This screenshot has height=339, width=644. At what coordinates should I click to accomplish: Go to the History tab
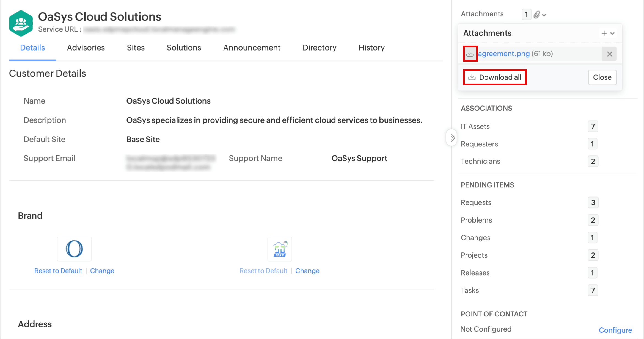coord(371,48)
